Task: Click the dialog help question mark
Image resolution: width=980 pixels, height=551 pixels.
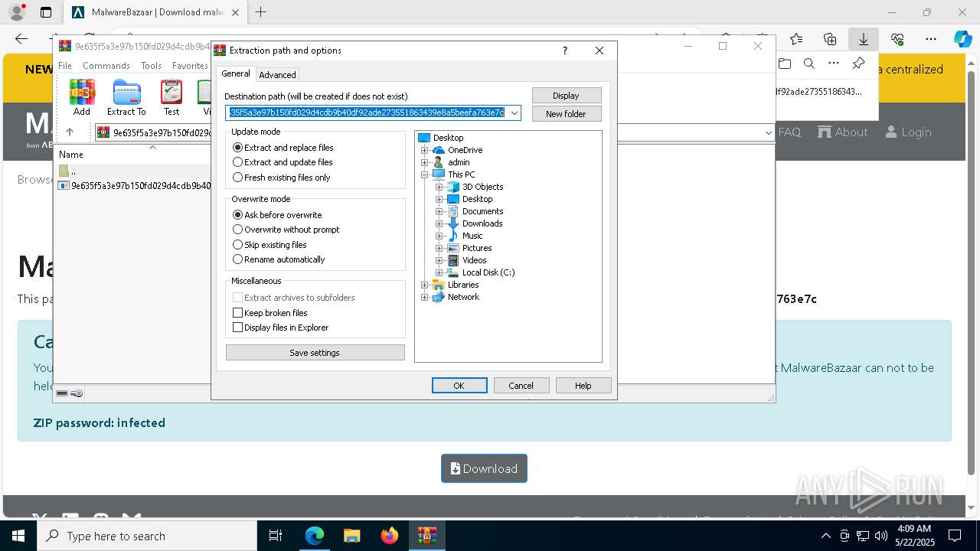Action: tap(565, 51)
